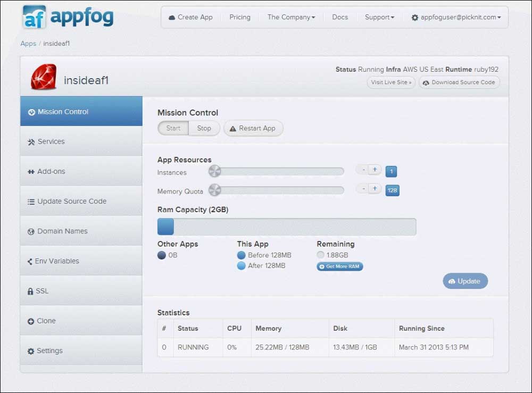Open the Domain Names tab

81,231
